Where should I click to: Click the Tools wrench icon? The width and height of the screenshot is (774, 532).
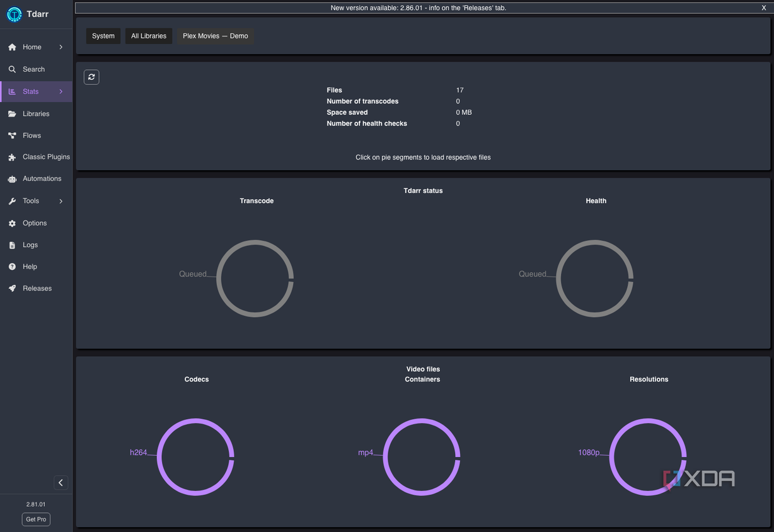pos(12,201)
